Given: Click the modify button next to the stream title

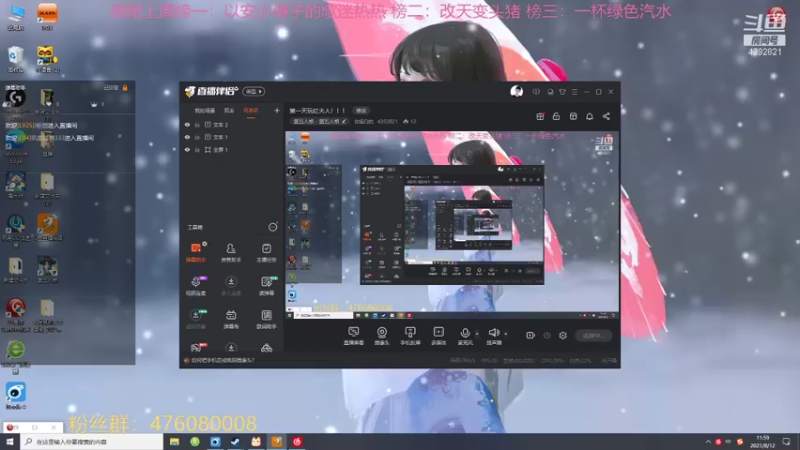Looking at the screenshot, I should click(361, 111).
